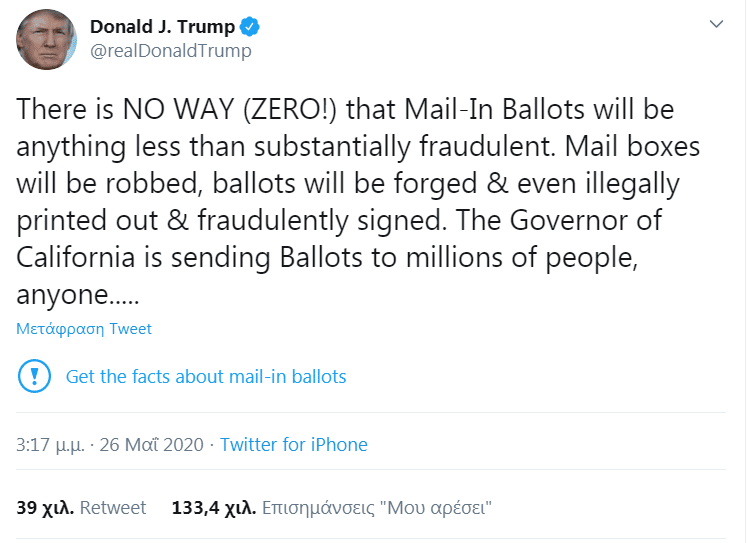
Task: Click the blue verified badge icon
Action: point(249,27)
